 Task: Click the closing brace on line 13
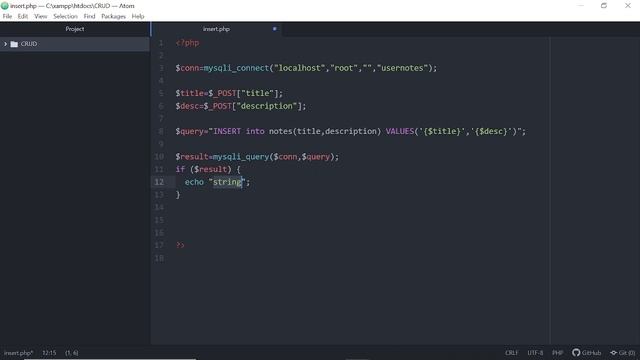[178, 195]
